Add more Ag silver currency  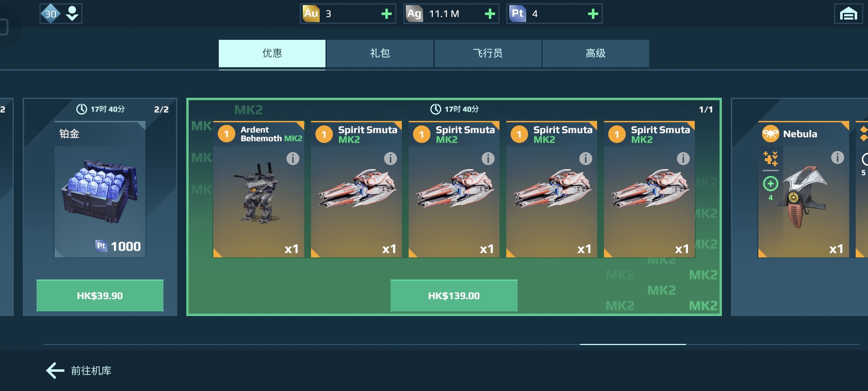point(490,14)
